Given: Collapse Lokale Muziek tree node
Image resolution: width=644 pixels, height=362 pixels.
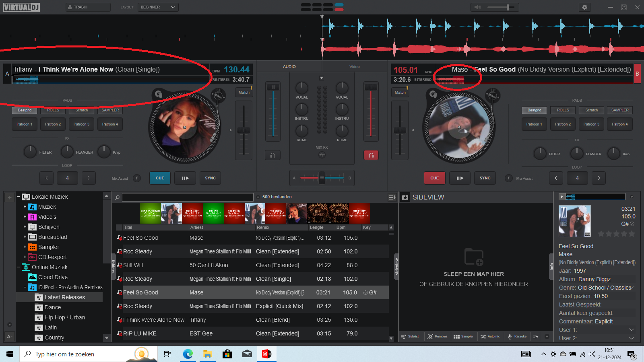Looking at the screenshot, I should [19, 197].
